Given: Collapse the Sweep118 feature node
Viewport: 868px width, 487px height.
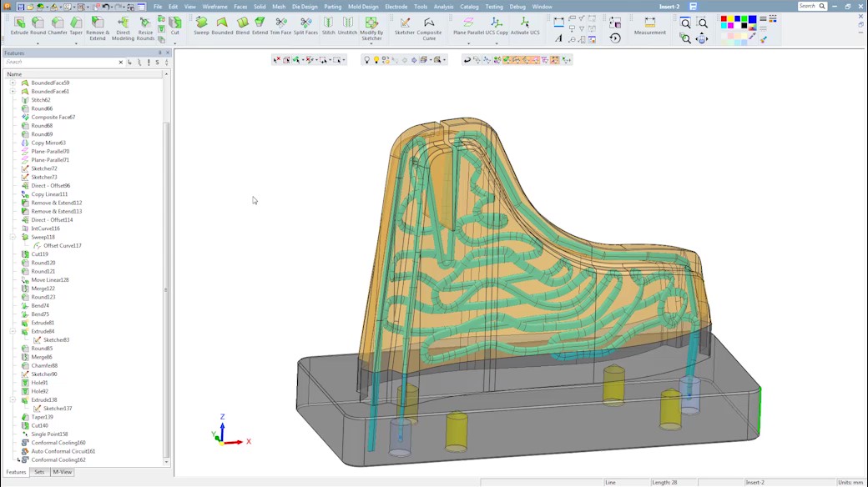Looking at the screenshot, I should (13, 237).
